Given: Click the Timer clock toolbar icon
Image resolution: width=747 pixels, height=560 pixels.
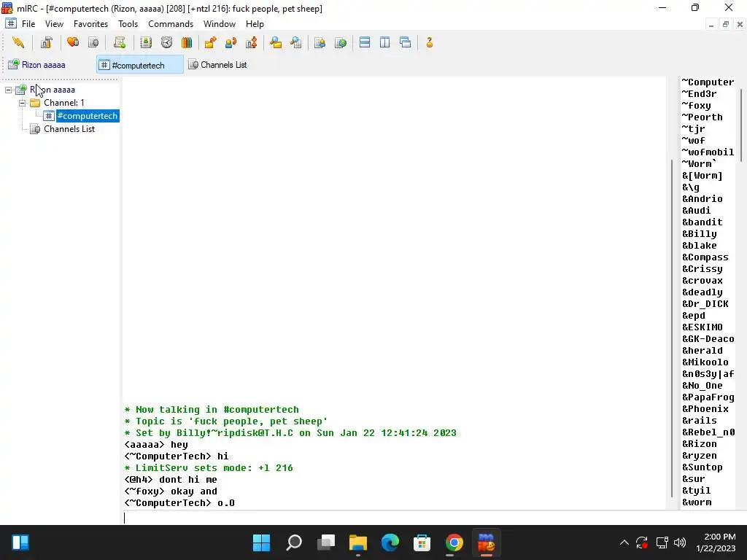Looking at the screenshot, I should 166,43.
